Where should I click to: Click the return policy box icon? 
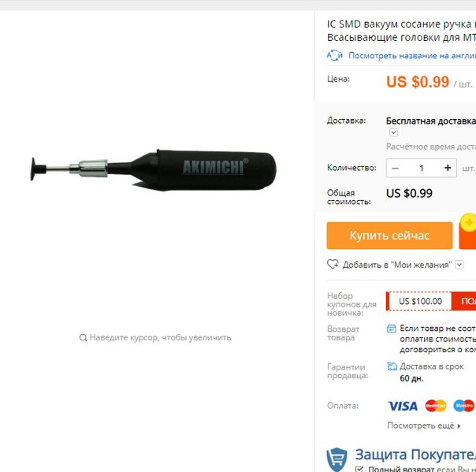(x=392, y=329)
